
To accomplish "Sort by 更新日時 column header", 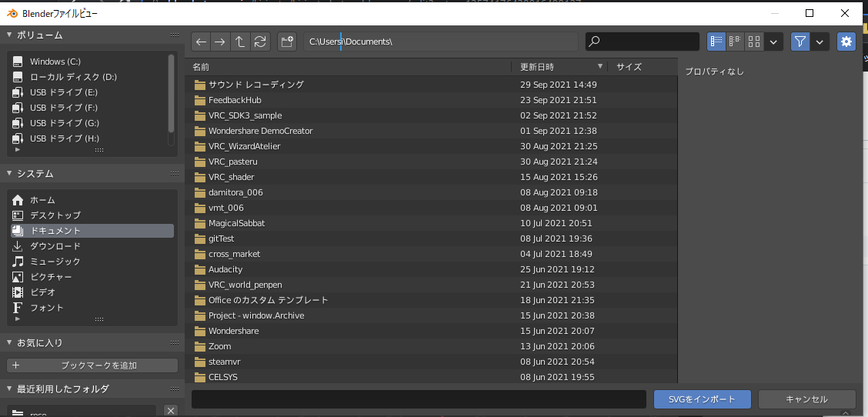I will [559, 67].
